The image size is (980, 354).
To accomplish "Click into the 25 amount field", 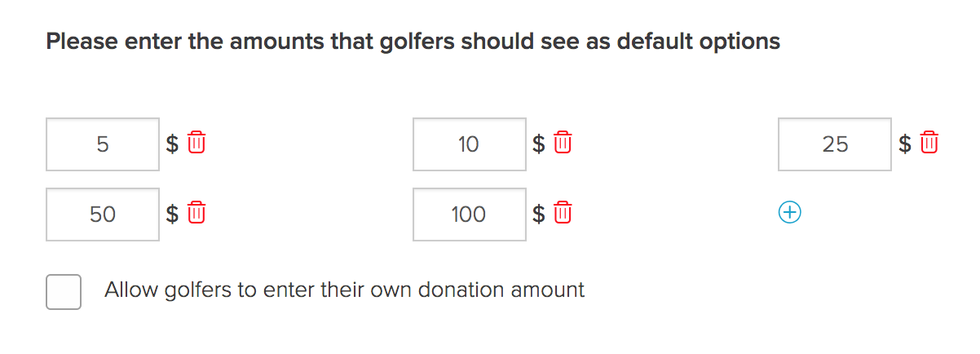I will (x=835, y=144).
